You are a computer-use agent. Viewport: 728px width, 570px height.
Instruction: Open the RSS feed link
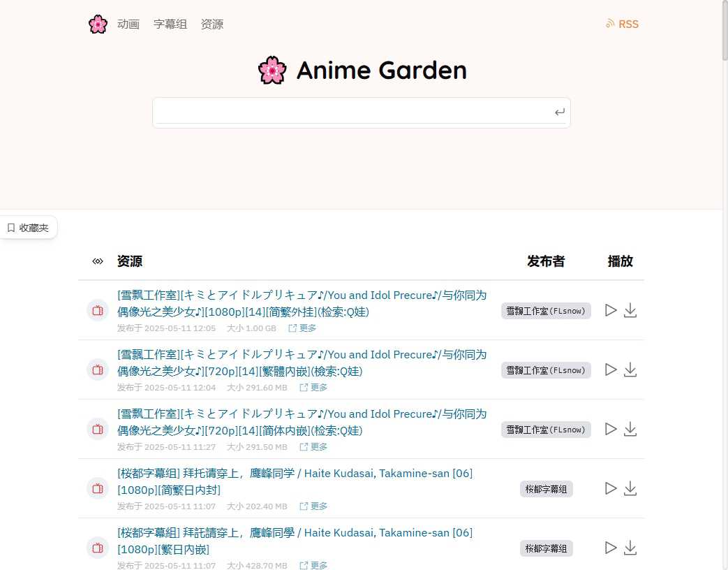pos(622,24)
